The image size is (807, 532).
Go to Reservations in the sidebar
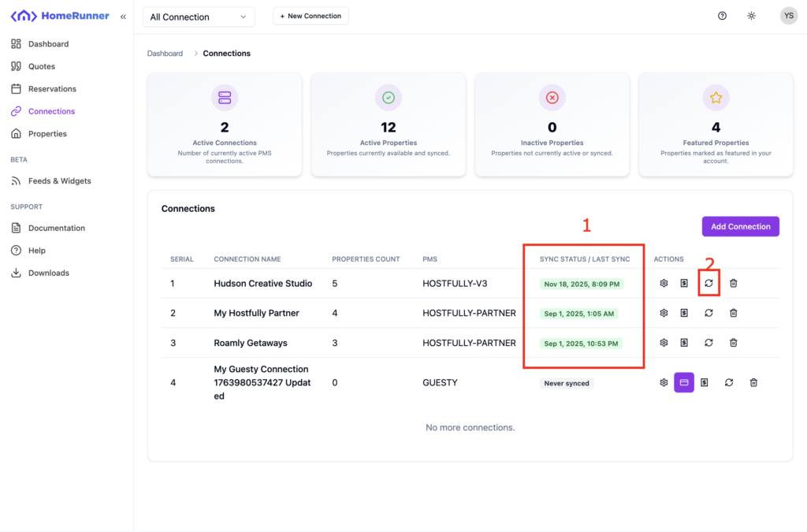tap(52, 89)
